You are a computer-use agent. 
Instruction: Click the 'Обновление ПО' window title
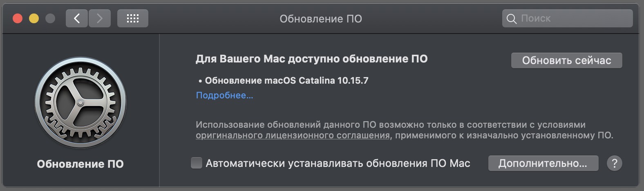click(321, 19)
